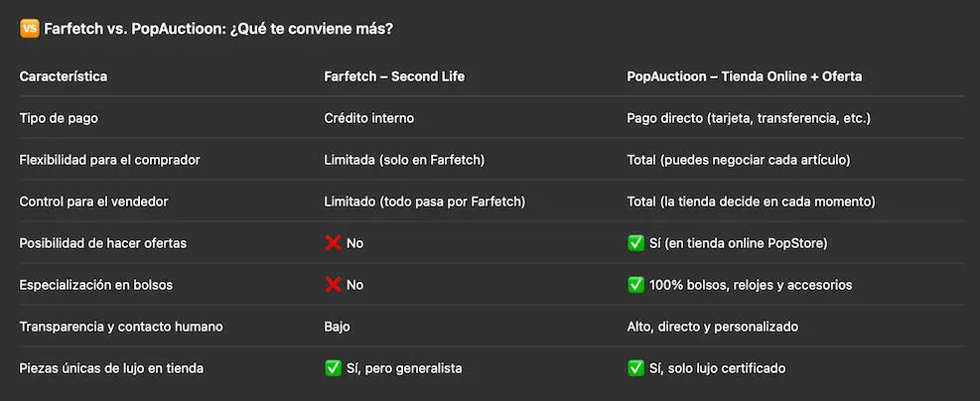The height and width of the screenshot is (401, 980).
Task: Click red cross in Especialización en bolsos row
Action: (333, 285)
